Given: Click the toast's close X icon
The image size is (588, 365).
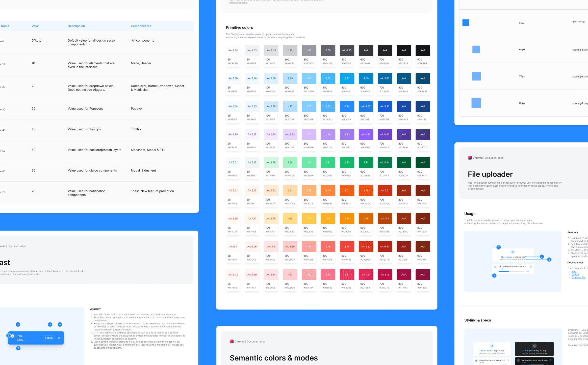Looking at the screenshot, I should point(59,338).
